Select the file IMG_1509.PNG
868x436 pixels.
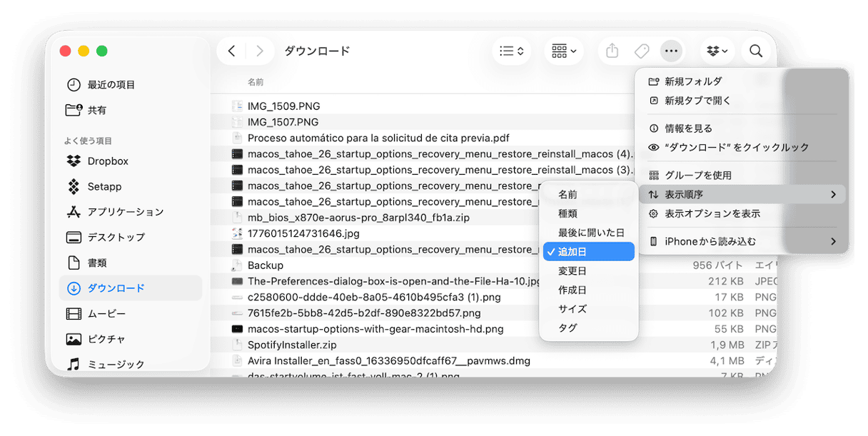coord(283,106)
